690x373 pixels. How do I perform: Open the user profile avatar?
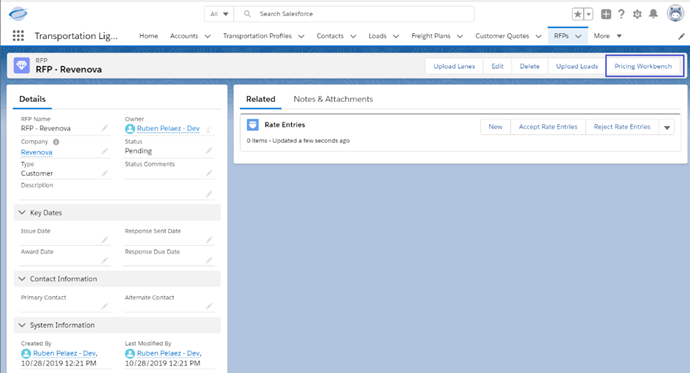tap(675, 14)
